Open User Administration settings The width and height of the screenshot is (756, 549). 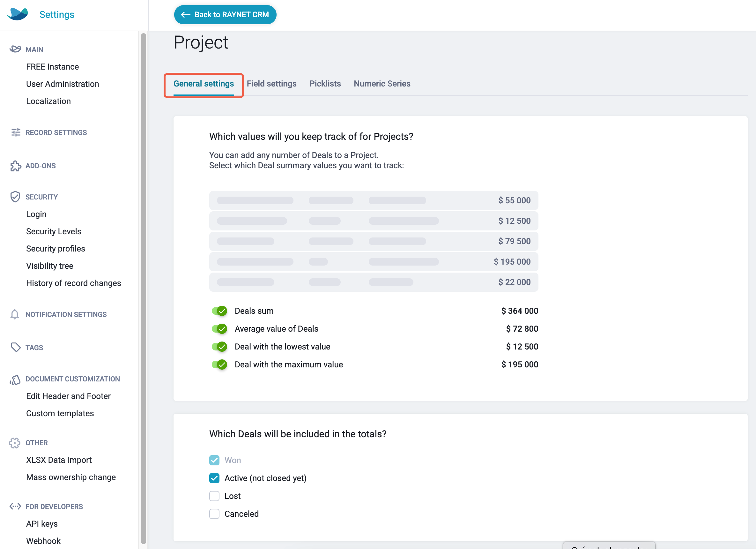(x=63, y=84)
